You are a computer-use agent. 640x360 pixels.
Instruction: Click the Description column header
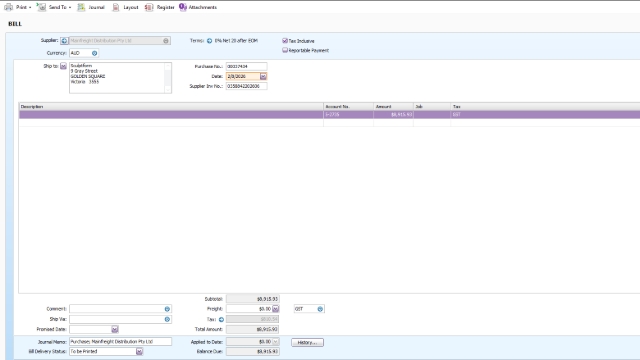click(171, 107)
